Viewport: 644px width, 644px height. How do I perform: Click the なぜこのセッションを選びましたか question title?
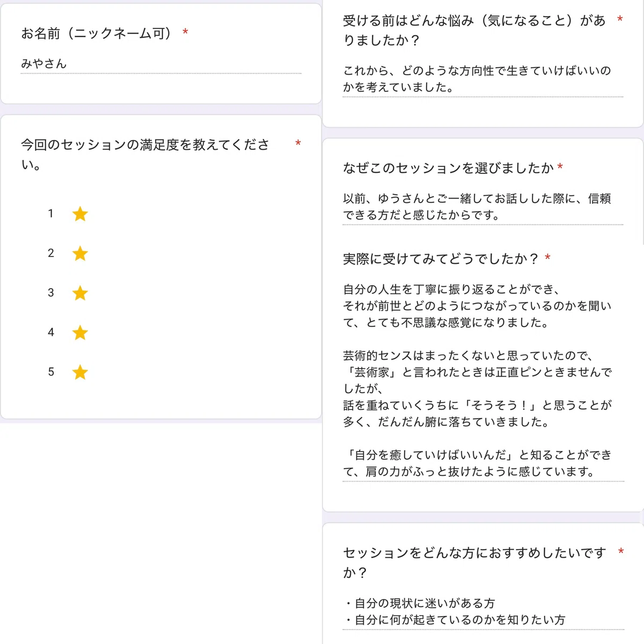[x=448, y=168]
